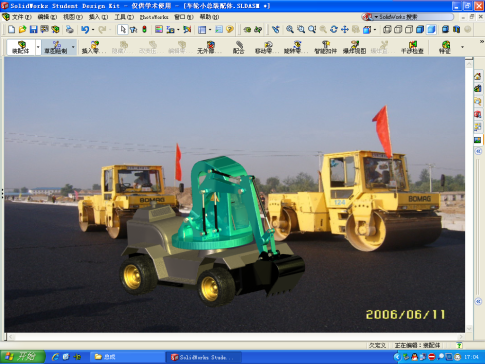Click the Previous View icon
This screenshot has width=485, height=364.
276,30
